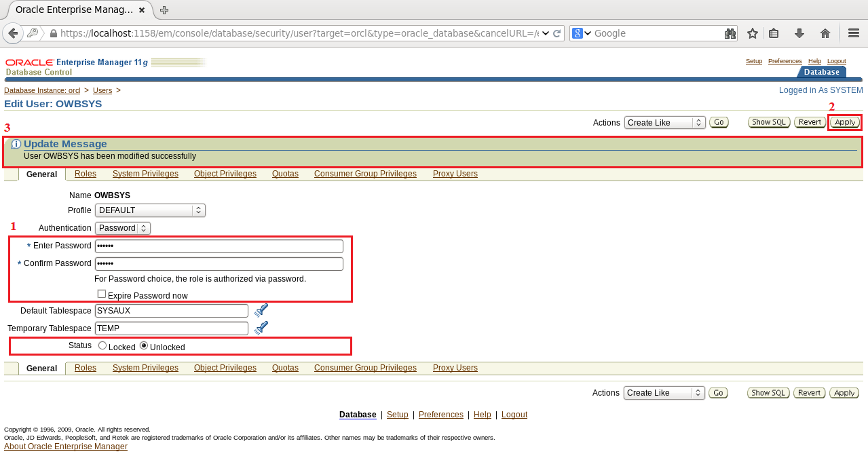Screen dimensions: 868x454
Task: Switch to the top Quotas tab
Action: pyautogui.click(x=285, y=174)
